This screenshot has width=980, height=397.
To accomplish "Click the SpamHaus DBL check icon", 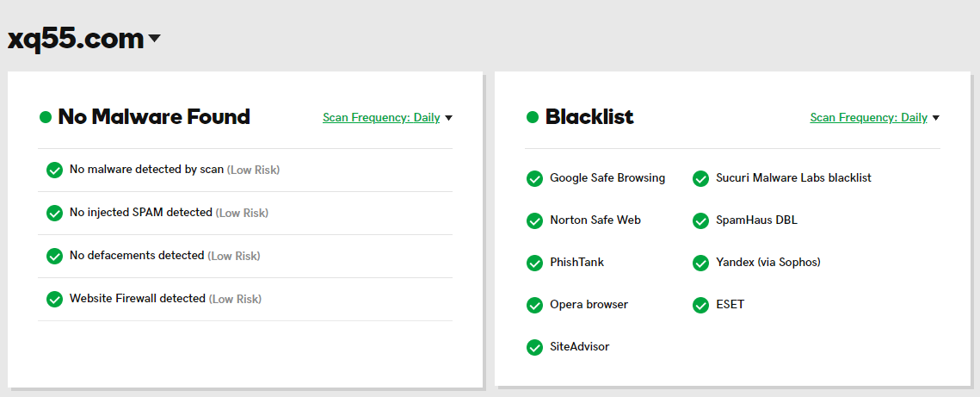I will (700, 220).
